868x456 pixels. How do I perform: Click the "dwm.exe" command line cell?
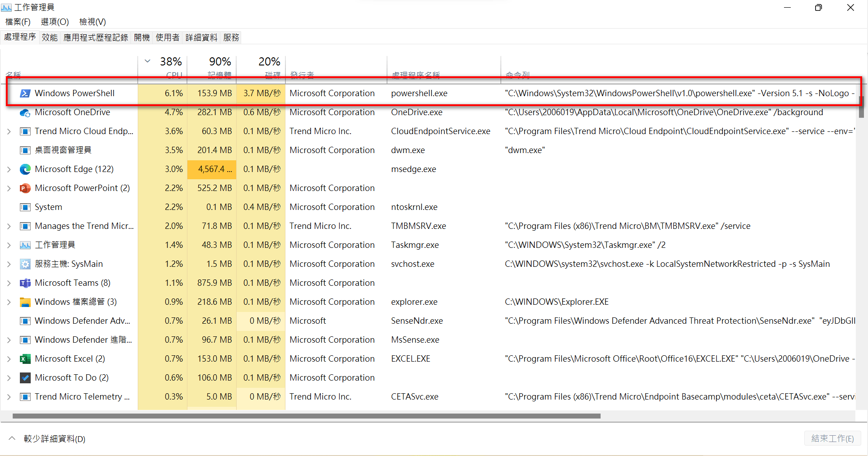(525, 150)
